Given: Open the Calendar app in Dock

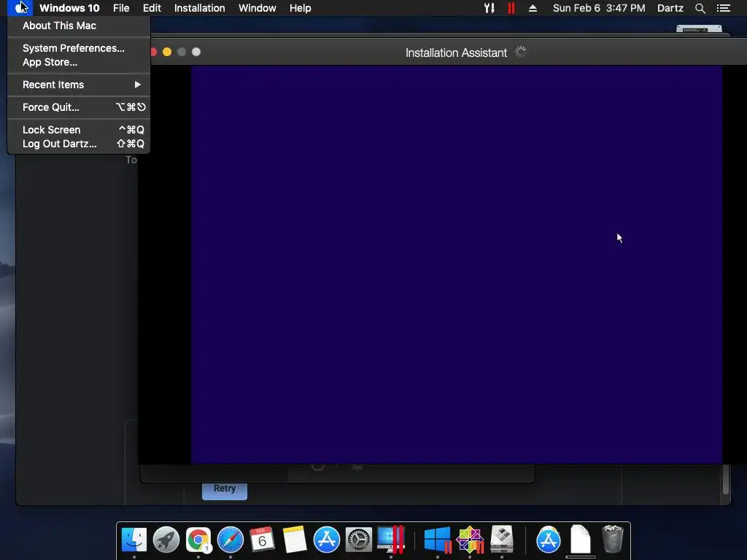Looking at the screenshot, I should pyautogui.click(x=262, y=540).
